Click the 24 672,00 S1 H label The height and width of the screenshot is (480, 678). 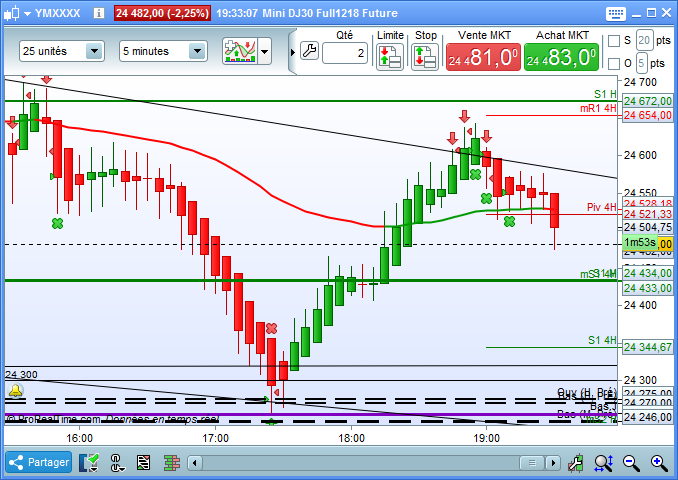[x=647, y=101]
